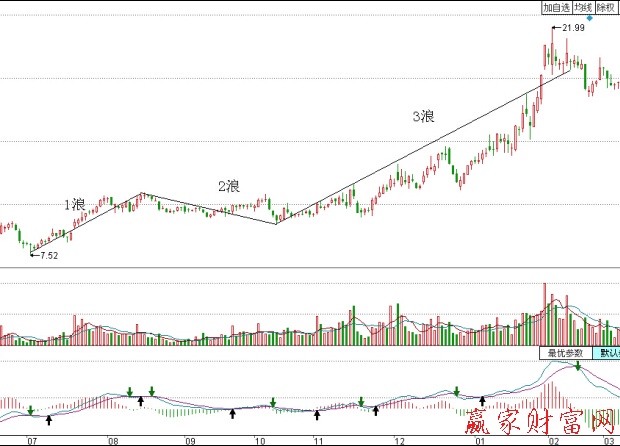Click the leftmost black up arrow in MACD

[49, 421]
